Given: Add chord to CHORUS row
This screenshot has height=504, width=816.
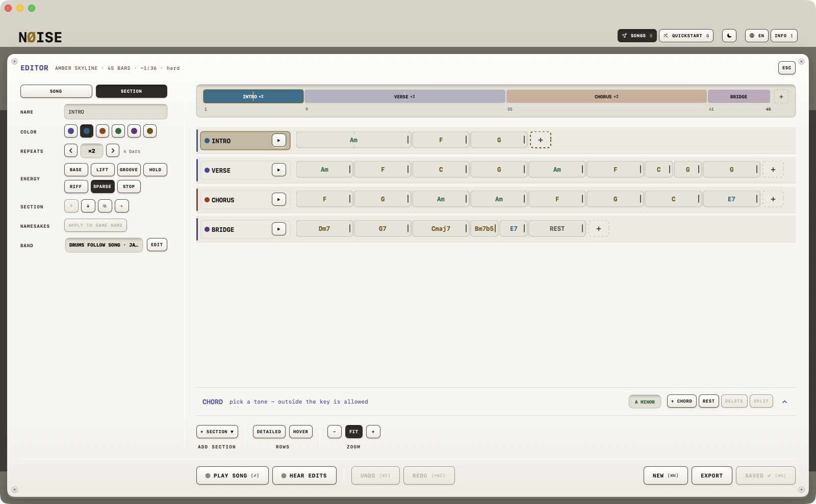Looking at the screenshot, I should tap(773, 199).
